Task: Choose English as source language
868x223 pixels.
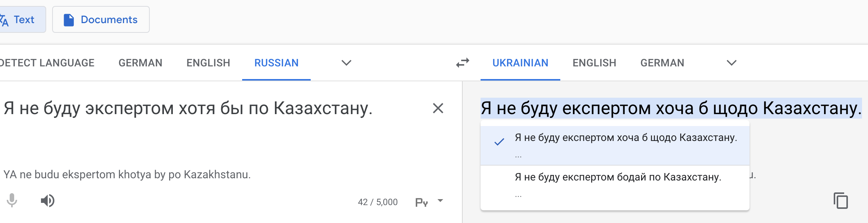Action: (208, 63)
